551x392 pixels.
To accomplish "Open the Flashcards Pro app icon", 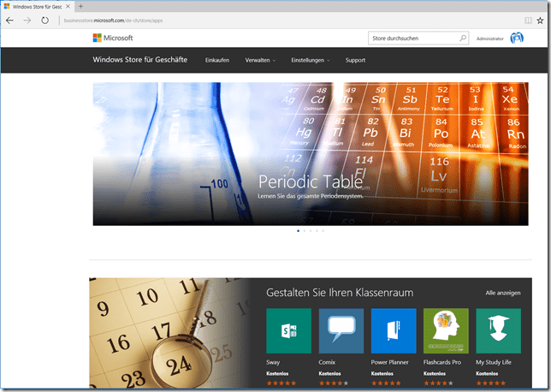I will (x=446, y=330).
